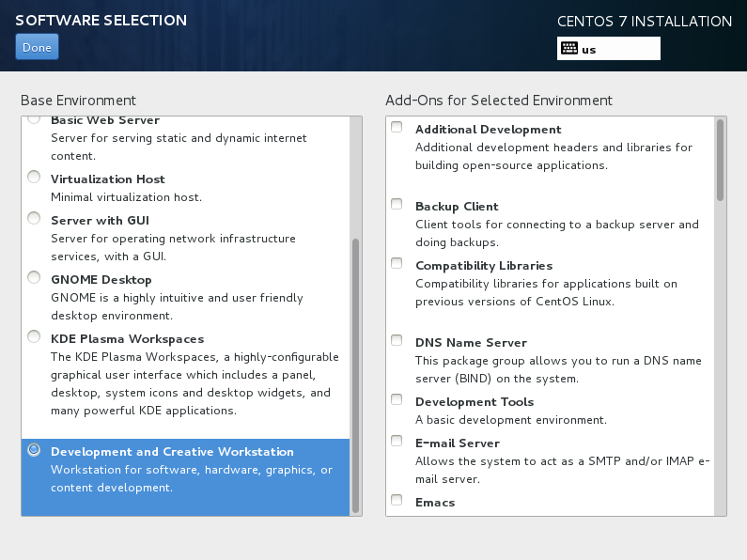Click the 'Development Tools' label text
Screen dimensions: 747x560
click(475, 402)
